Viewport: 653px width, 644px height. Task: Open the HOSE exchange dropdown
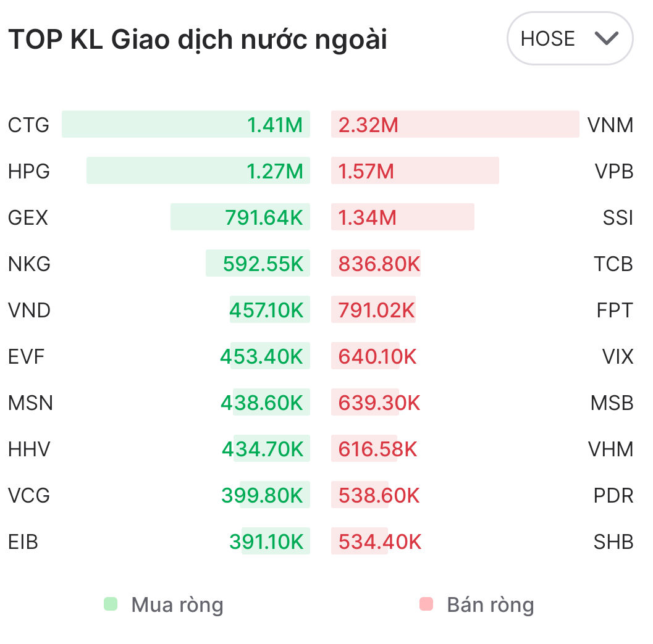pyautogui.click(x=569, y=38)
